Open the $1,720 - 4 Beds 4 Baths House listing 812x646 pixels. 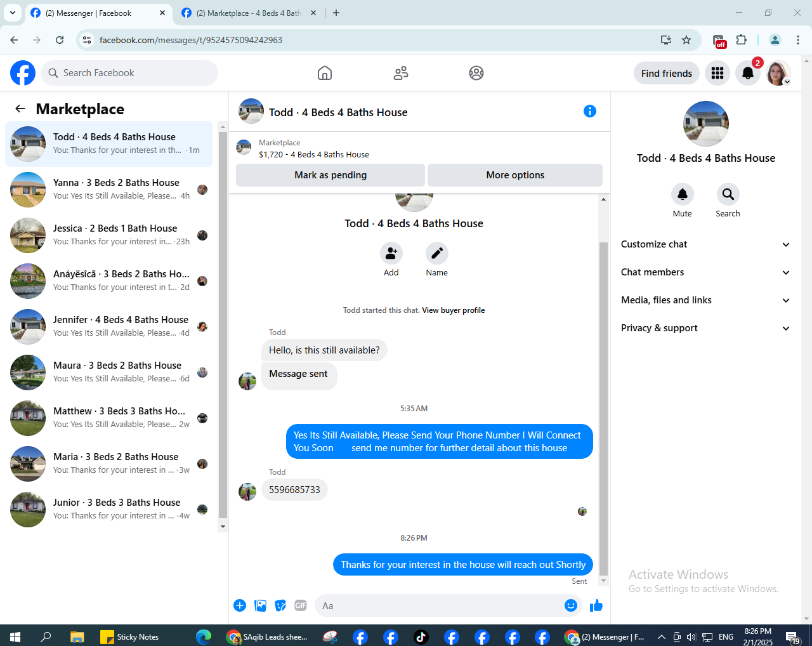pos(313,154)
